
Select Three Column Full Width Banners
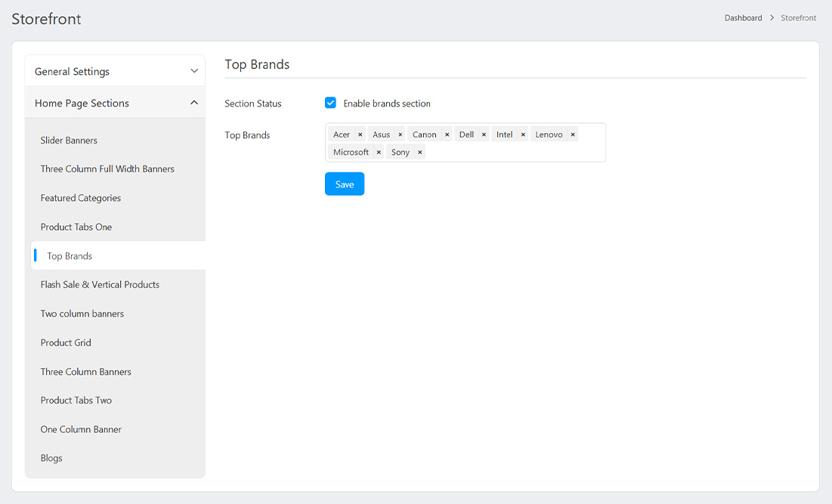[x=107, y=169]
